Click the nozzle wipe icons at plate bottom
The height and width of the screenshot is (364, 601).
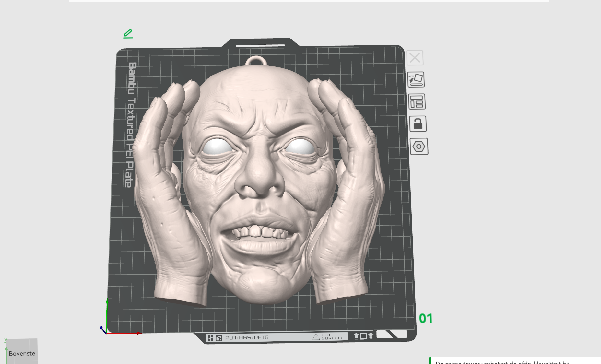363,336
